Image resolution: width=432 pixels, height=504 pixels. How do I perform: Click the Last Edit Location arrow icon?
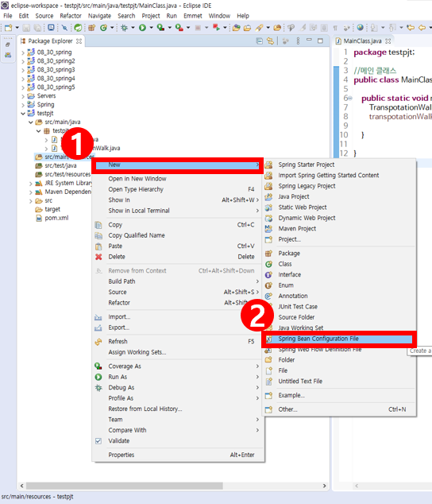411,28
